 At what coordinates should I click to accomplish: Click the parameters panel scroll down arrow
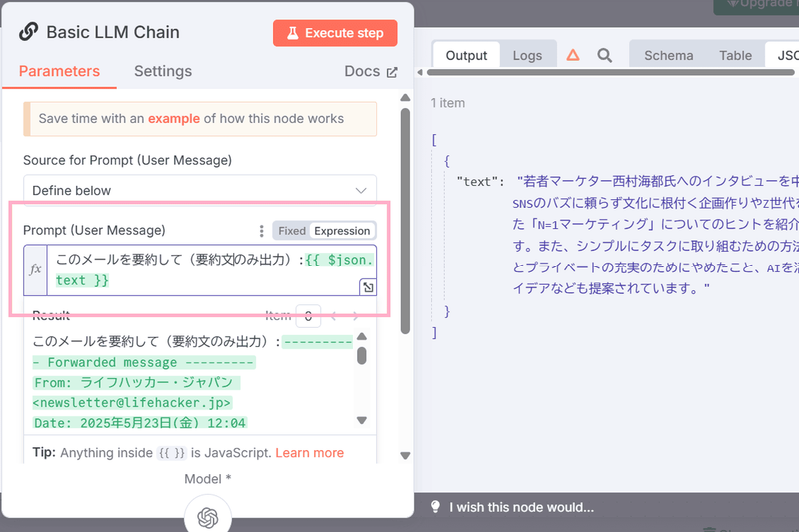point(405,455)
